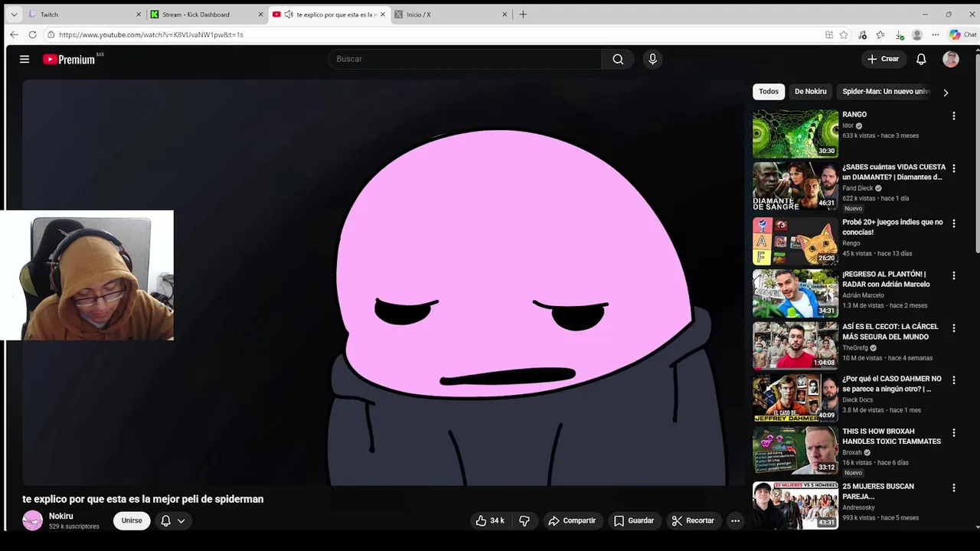
Task: Open ASÍ ES EL CECOT video title
Action: click(890, 331)
